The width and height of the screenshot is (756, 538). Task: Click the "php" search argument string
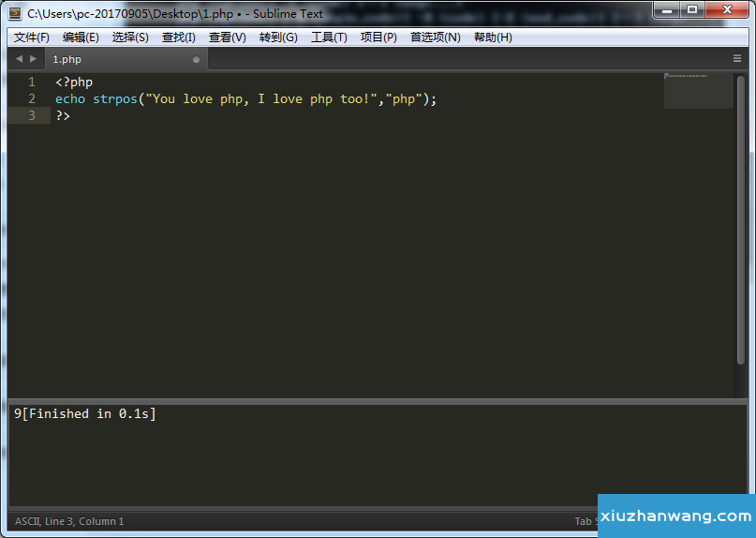pyautogui.click(x=403, y=99)
